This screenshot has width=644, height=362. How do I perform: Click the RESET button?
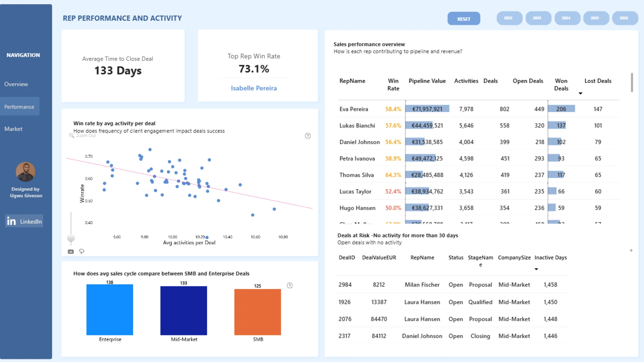coord(464,19)
